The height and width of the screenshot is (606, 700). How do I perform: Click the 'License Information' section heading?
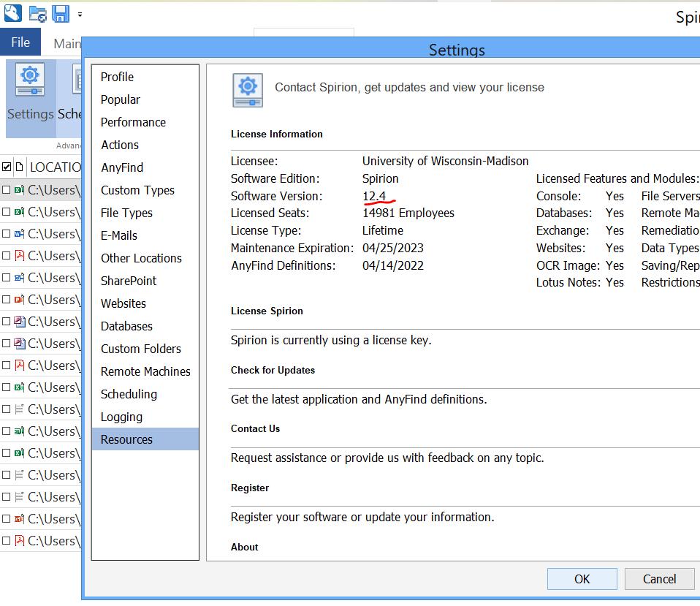(x=277, y=135)
